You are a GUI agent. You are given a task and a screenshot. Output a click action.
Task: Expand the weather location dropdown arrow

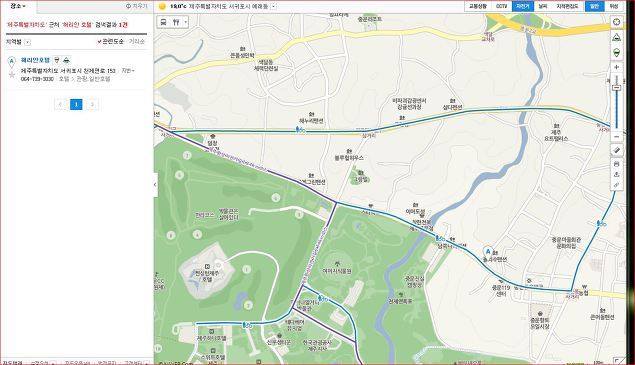[x=274, y=6]
